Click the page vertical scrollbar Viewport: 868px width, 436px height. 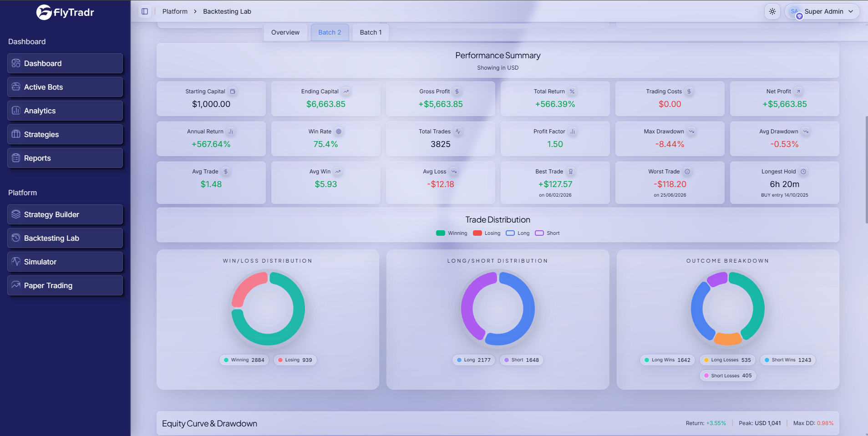pos(866,170)
